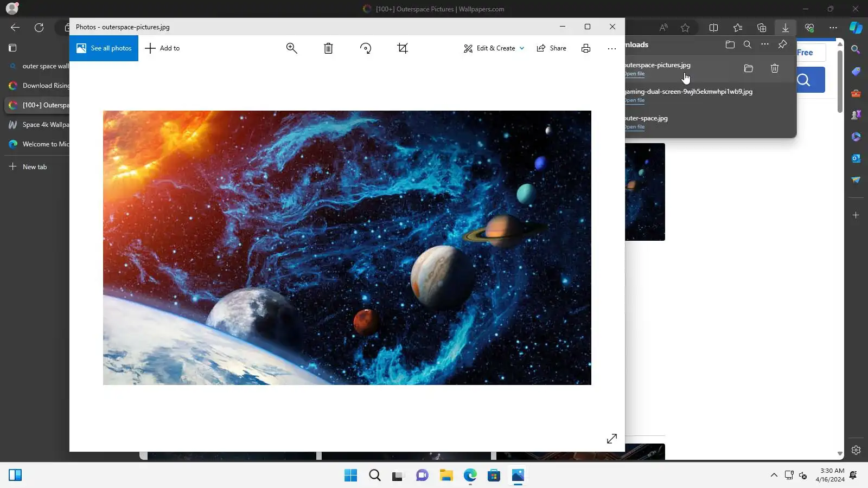The width and height of the screenshot is (868, 488).
Task: Show hidden system tray icons
Action: tap(774, 476)
